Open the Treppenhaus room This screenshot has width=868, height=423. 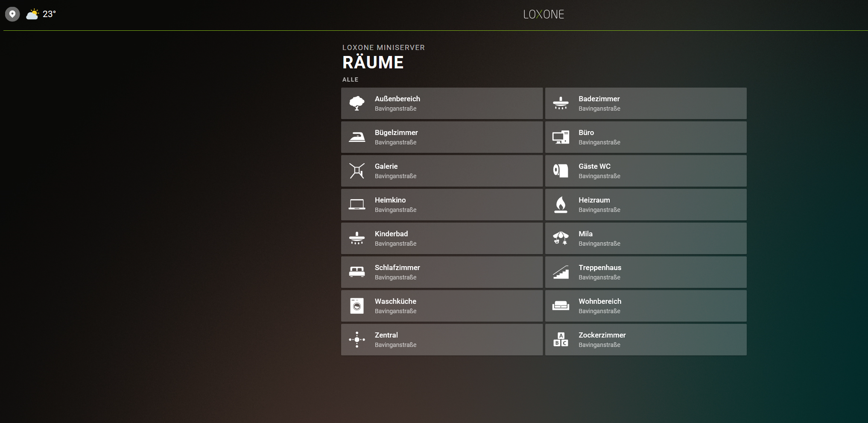pos(646,272)
